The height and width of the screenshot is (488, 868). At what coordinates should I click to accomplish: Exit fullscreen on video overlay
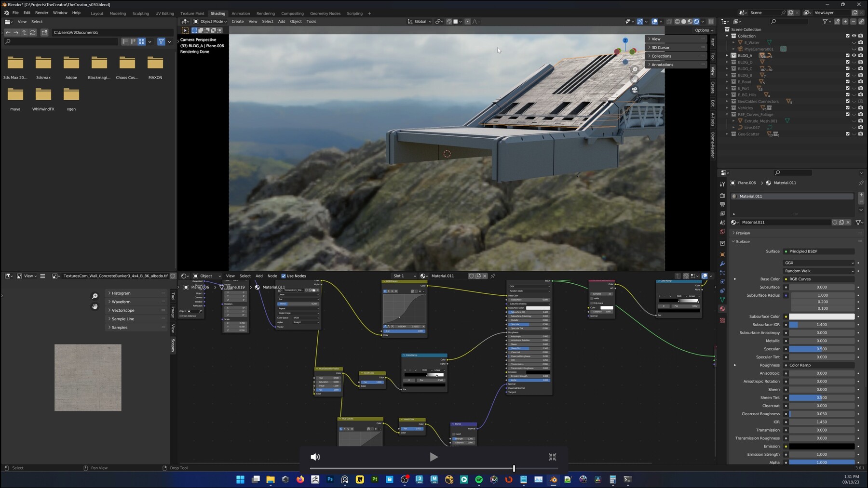pyautogui.click(x=552, y=457)
